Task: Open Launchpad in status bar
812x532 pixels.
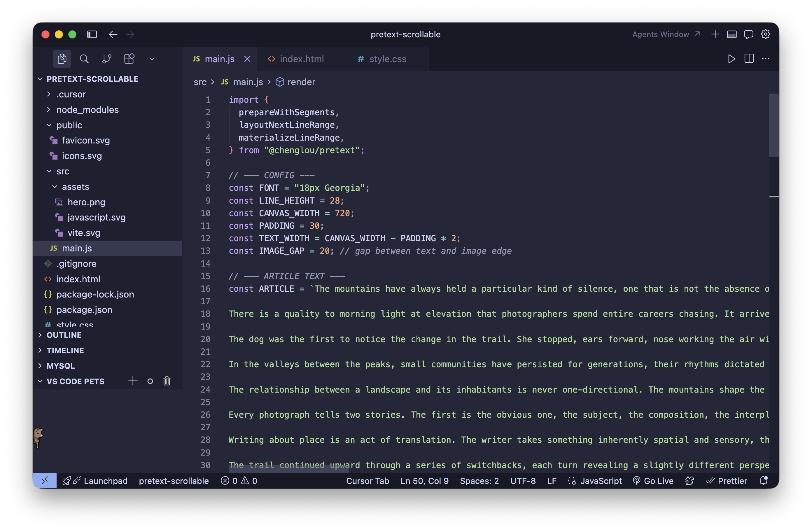Action: coord(95,481)
